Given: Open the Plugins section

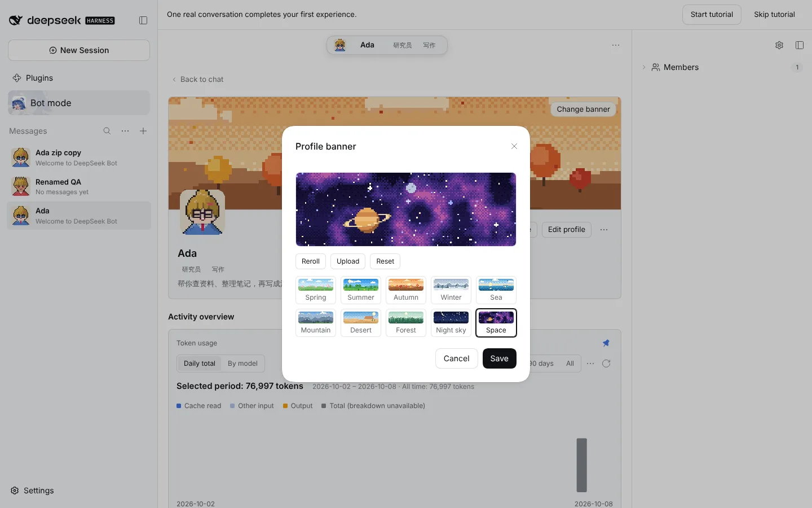Looking at the screenshot, I should (x=79, y=78).
